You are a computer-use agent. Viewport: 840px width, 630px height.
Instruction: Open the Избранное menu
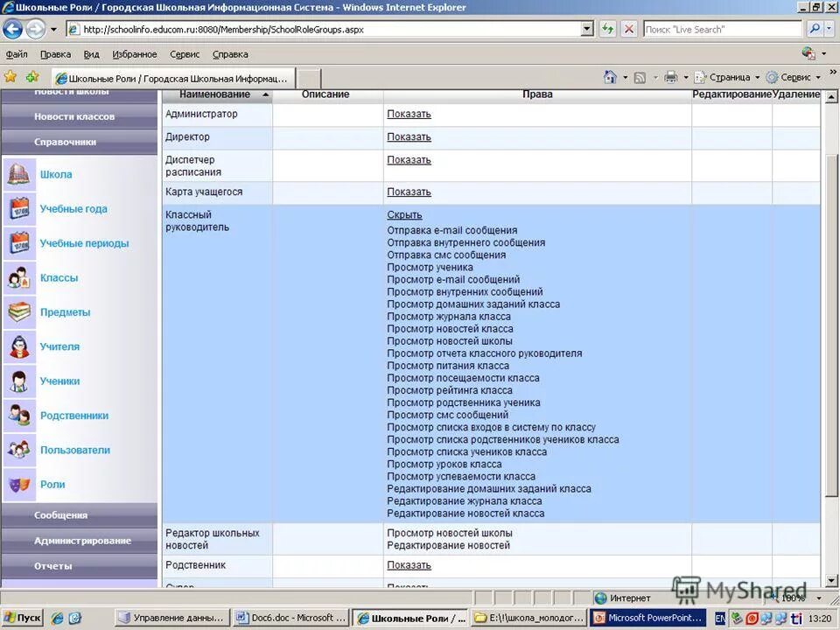(x=135, y=54)
